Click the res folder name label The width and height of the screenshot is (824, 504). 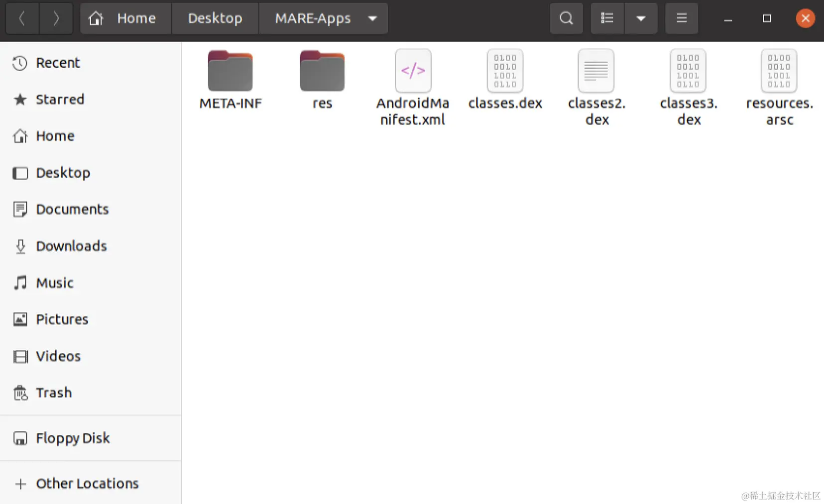[322, 104]
